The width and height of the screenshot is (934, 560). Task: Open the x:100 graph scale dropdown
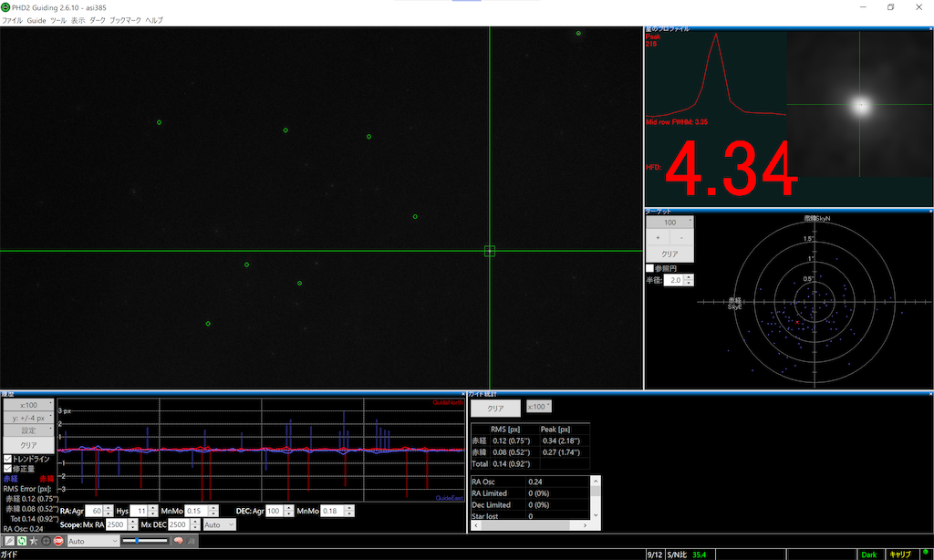click(x=28, y=405)
